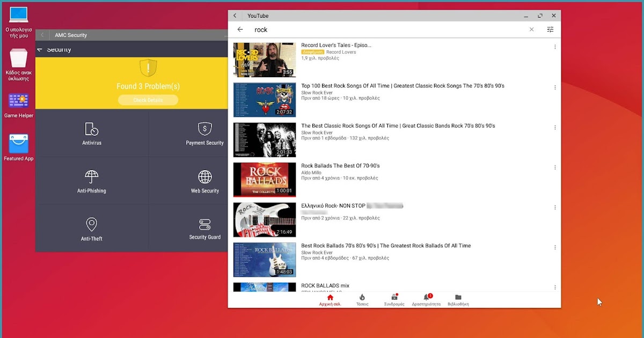
Task: Open options menu for Top 100 Best Rock Songs
Action: 555,87
